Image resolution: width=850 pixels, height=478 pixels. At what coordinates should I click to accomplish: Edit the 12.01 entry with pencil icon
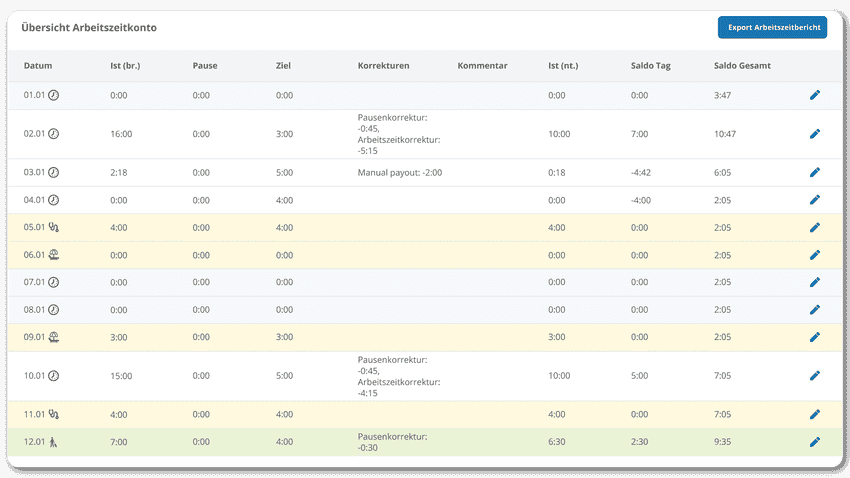coord(815,442)
